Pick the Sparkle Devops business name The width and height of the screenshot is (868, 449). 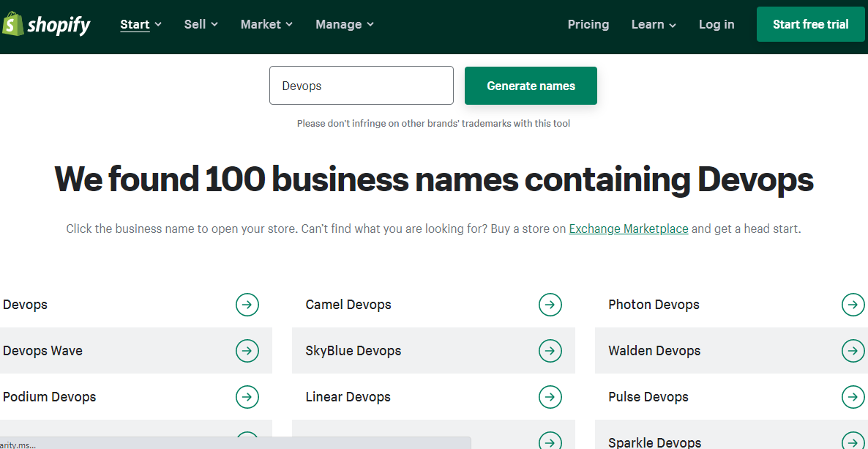tap(655, 442)
